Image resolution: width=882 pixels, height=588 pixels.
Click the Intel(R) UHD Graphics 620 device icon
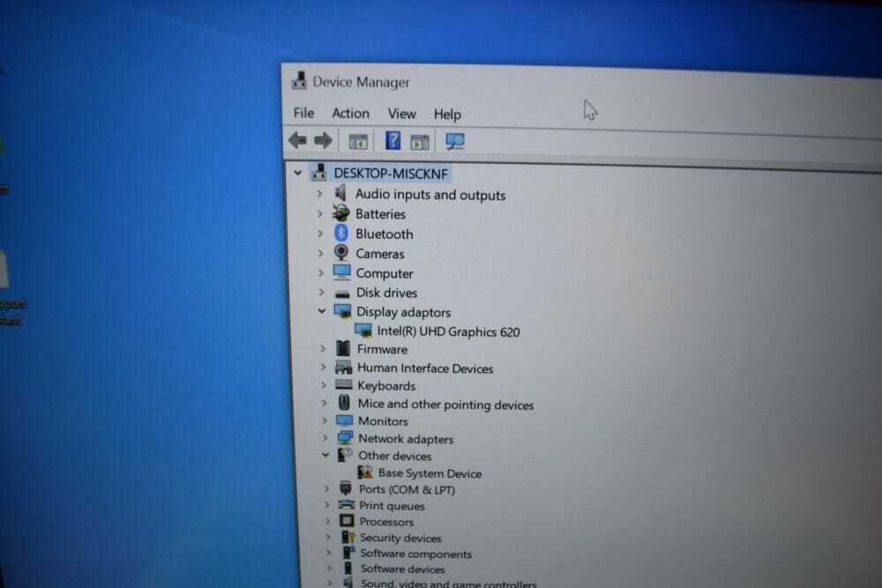pos(363,331)
